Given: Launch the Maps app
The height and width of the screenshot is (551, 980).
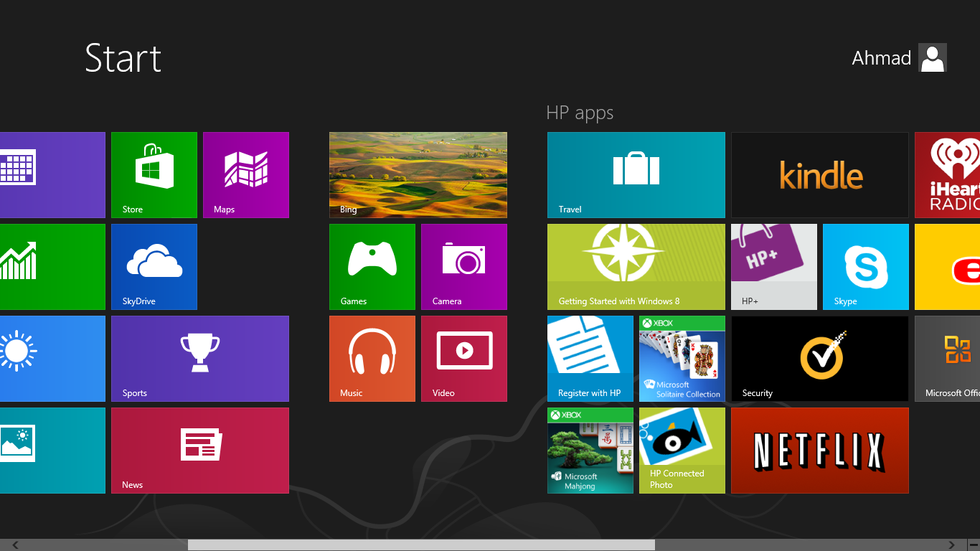Looking at the screenshot, I should click(x=246, y=174).
